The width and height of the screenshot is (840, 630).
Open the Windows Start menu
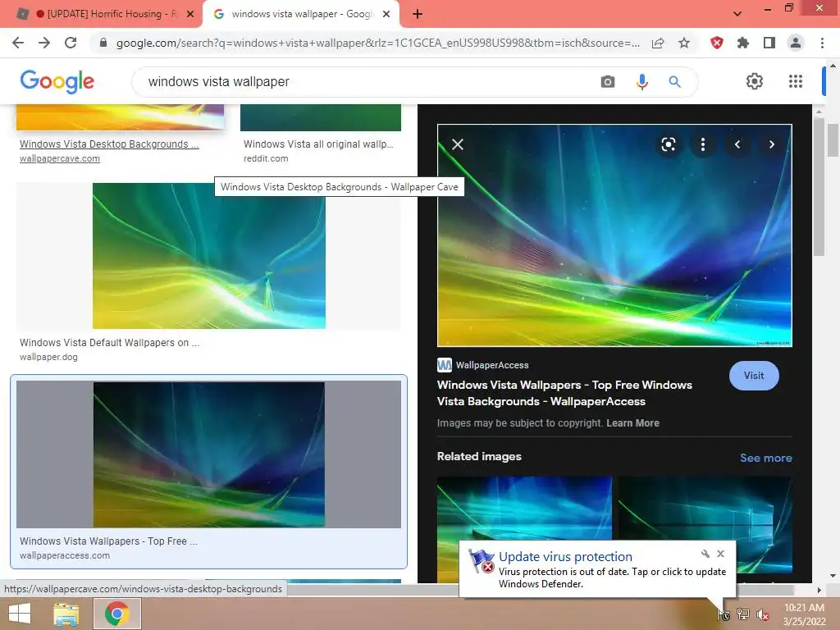coord(20,614)
